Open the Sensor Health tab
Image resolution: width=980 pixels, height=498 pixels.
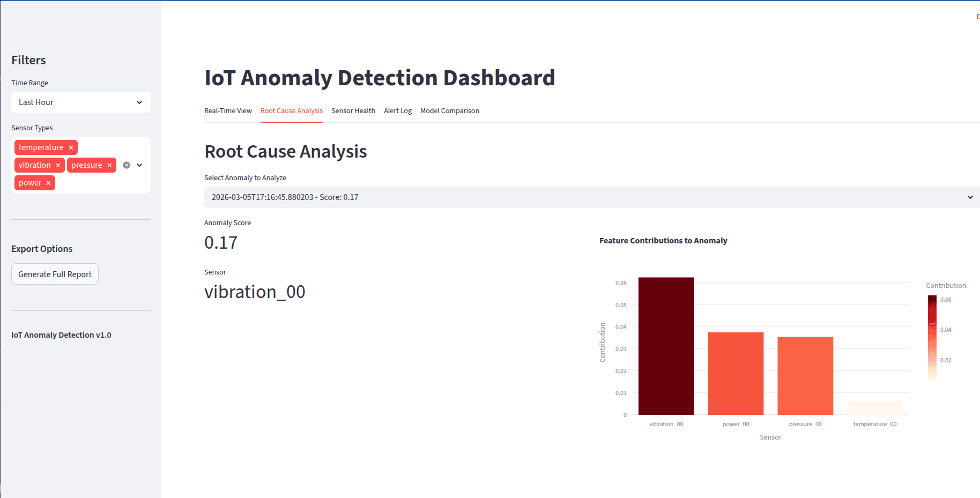point(353,110)
